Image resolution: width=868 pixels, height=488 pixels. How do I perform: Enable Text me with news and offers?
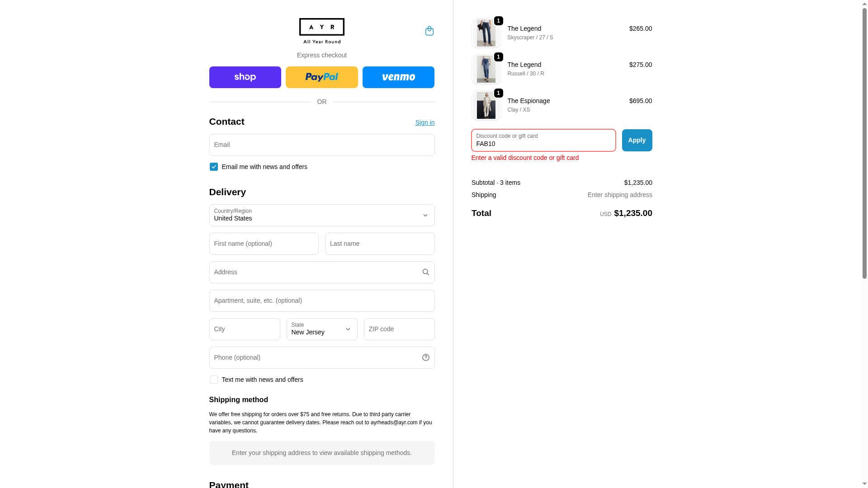click(214, 380)
